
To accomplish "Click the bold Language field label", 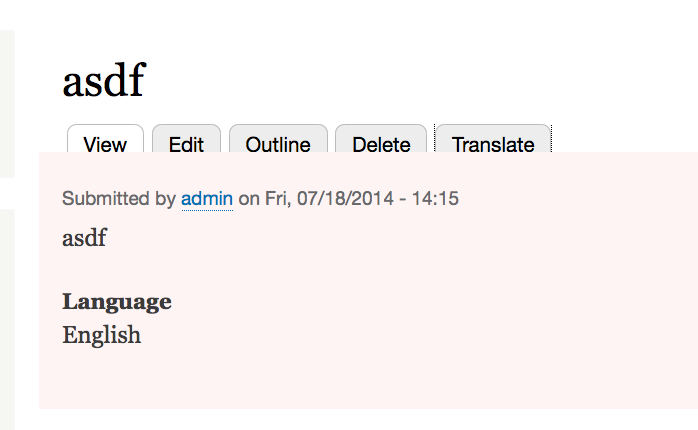I will (116, 302).
